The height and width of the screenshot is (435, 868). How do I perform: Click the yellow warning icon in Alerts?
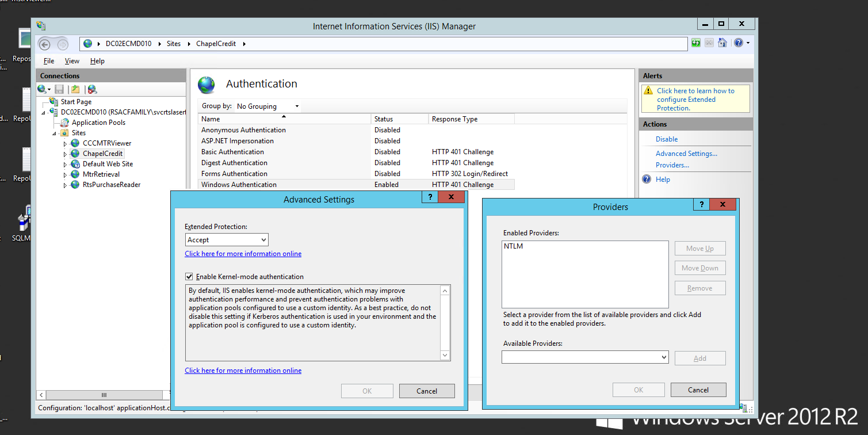point(648,91)
